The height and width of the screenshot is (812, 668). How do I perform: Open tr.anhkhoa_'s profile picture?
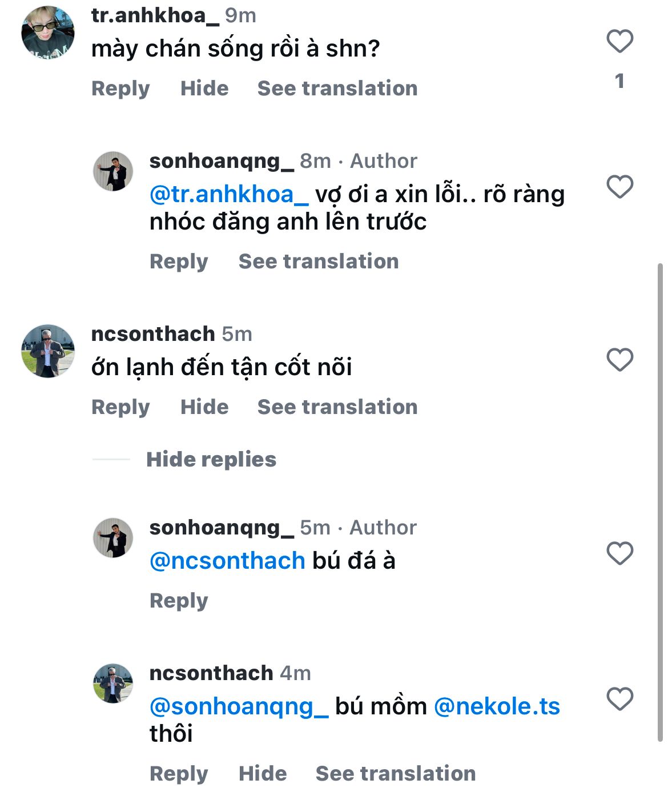pyautogui.click(x=48, y=33)
